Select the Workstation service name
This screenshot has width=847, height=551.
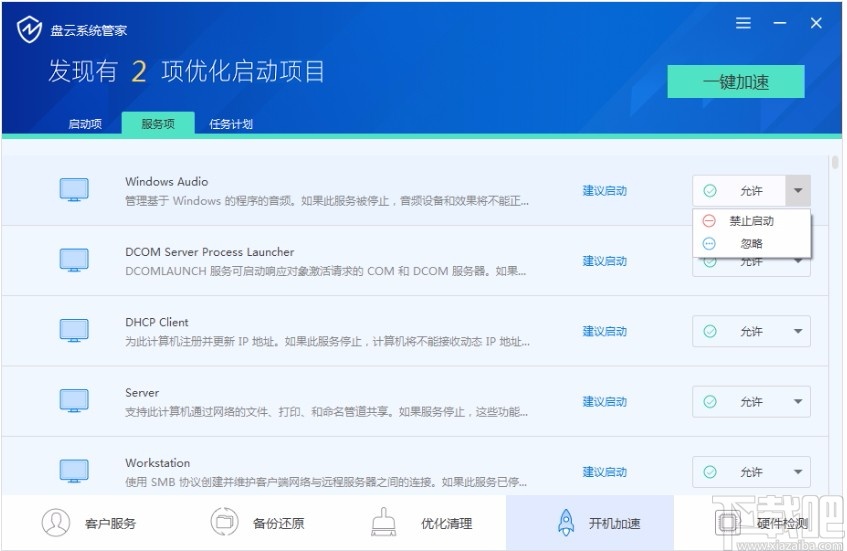click(x=158, y=462)
